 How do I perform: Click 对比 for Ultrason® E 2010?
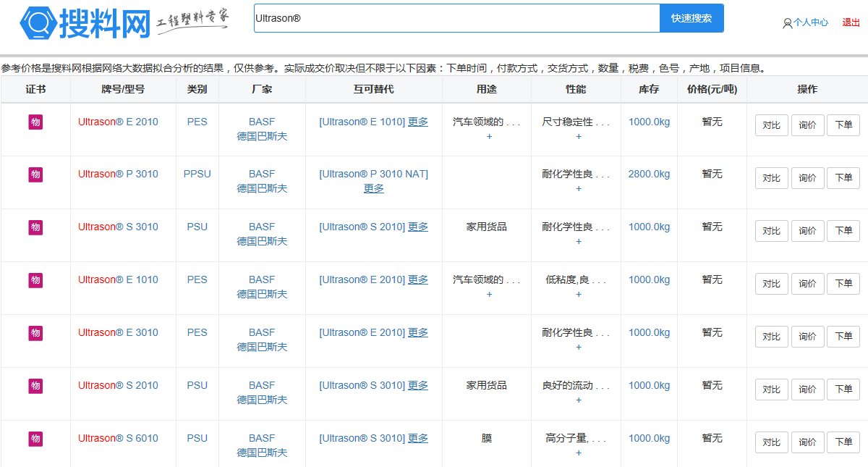pos(771,125)
